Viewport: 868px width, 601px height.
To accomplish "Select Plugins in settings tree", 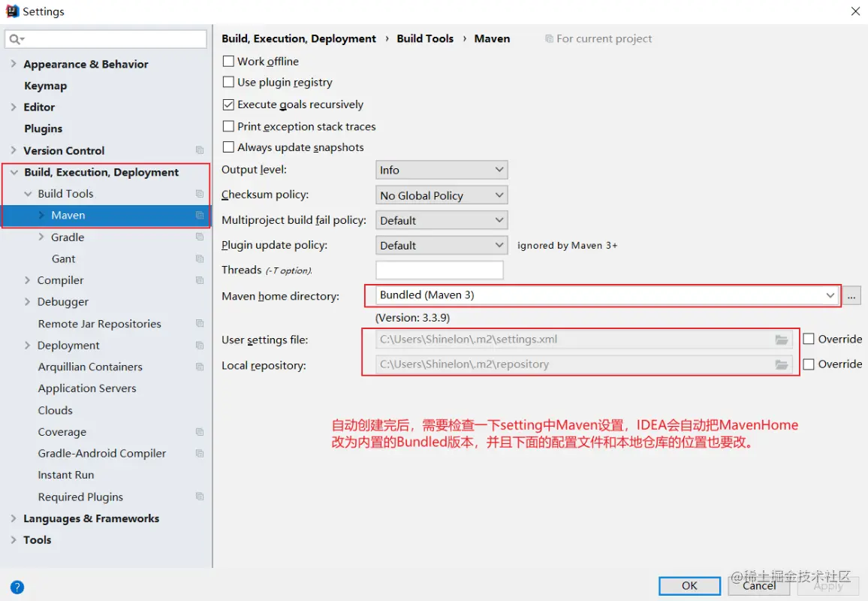I will (x=44, y=128).
